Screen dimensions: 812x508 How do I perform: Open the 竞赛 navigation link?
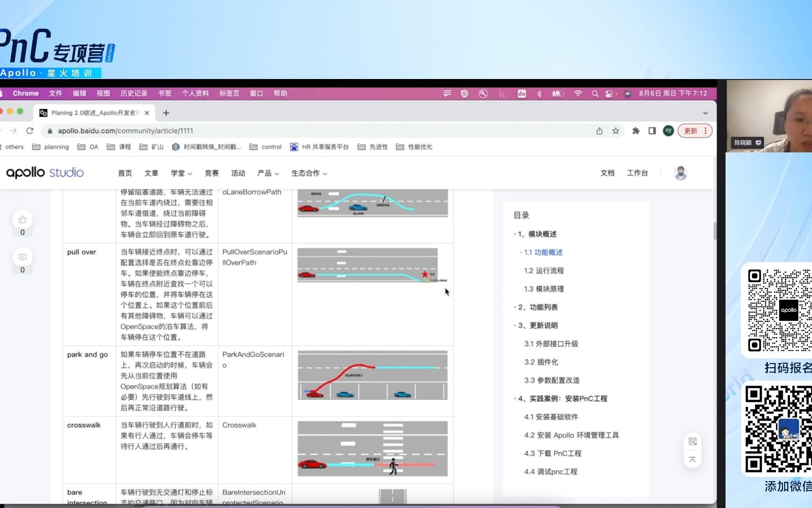coord(211,173)
